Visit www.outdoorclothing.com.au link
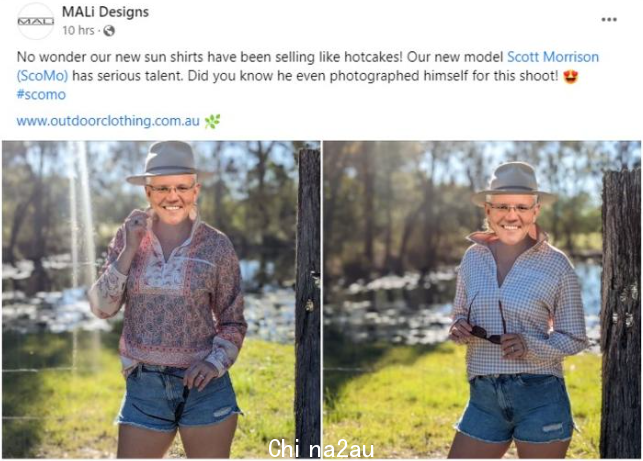This screenshot has height=461, width=643. (108, 121)
